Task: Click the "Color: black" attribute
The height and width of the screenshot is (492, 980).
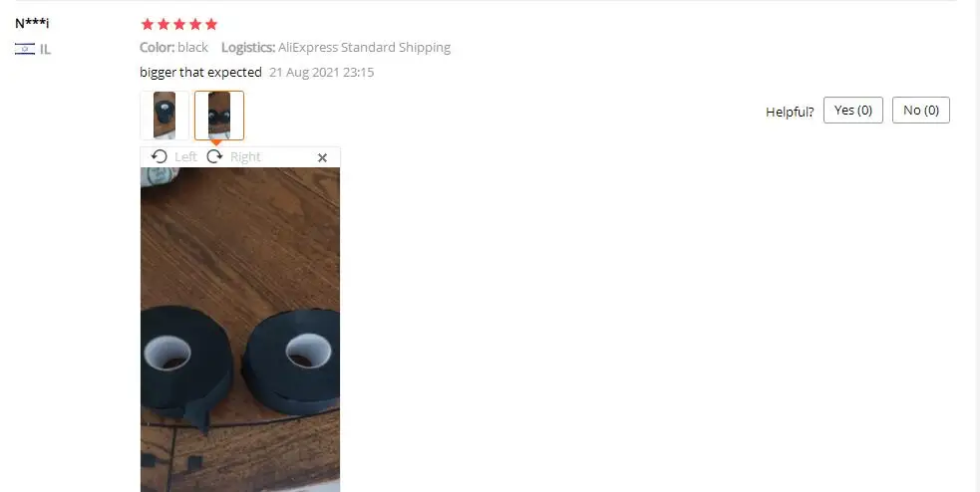Action: 173,48
